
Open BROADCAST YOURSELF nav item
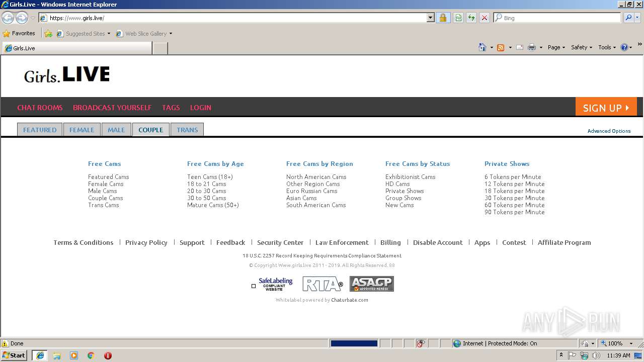pyautogui.click(x=112, y=108)
